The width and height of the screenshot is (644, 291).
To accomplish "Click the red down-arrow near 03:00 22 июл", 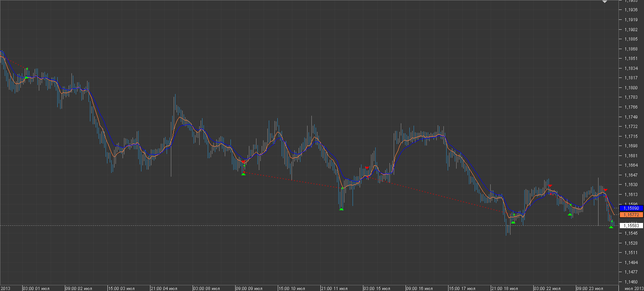I will [550, 186].
